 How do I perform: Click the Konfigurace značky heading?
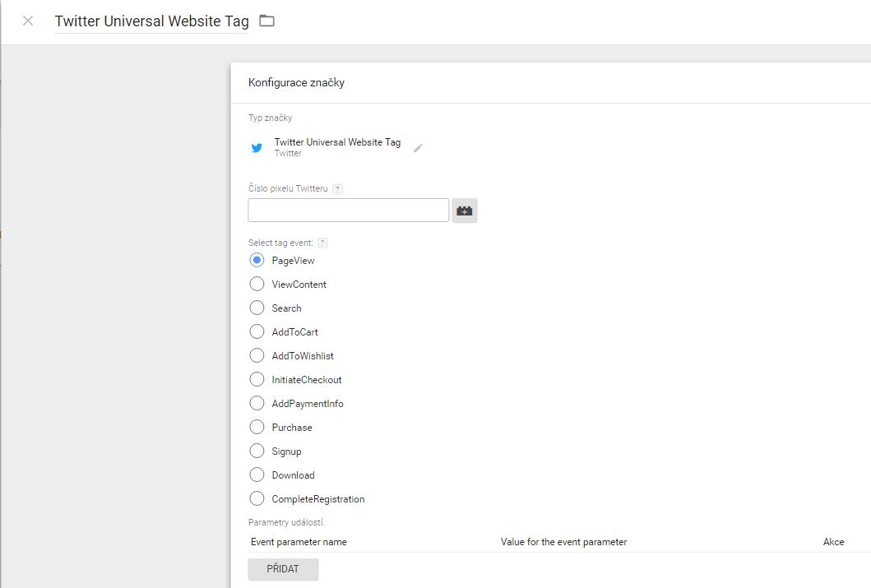[296, 83]
